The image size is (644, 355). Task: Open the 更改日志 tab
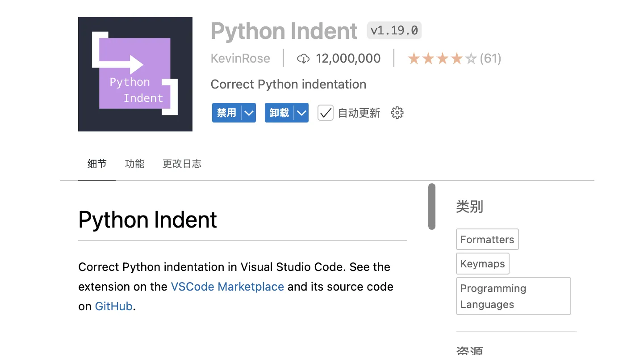click(182, 164)
